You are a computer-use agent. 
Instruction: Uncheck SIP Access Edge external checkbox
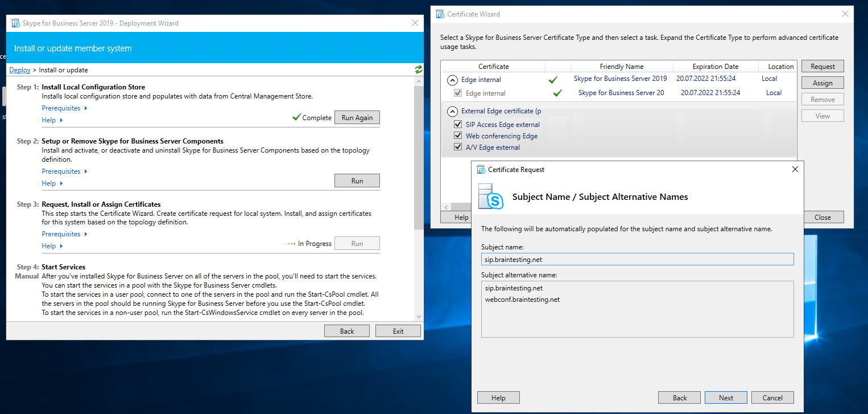point(458,125)
